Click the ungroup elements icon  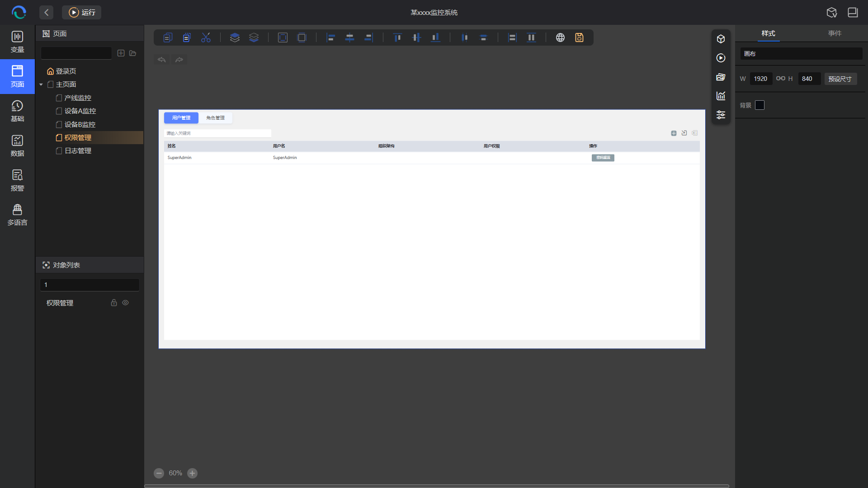(302, 38)
